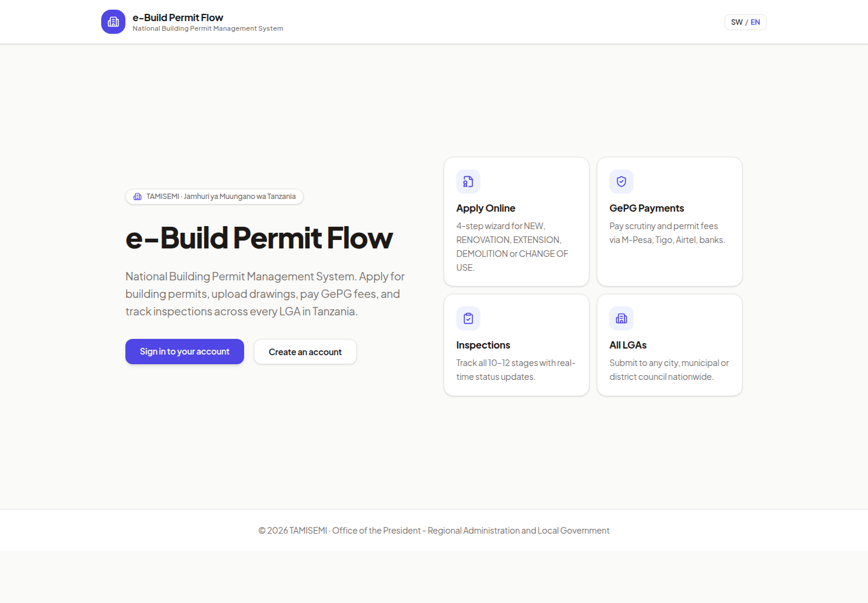Click the Track all 10-12 stages text
Image resolution: width=868 pixels, height=603 pixels.
516,370
